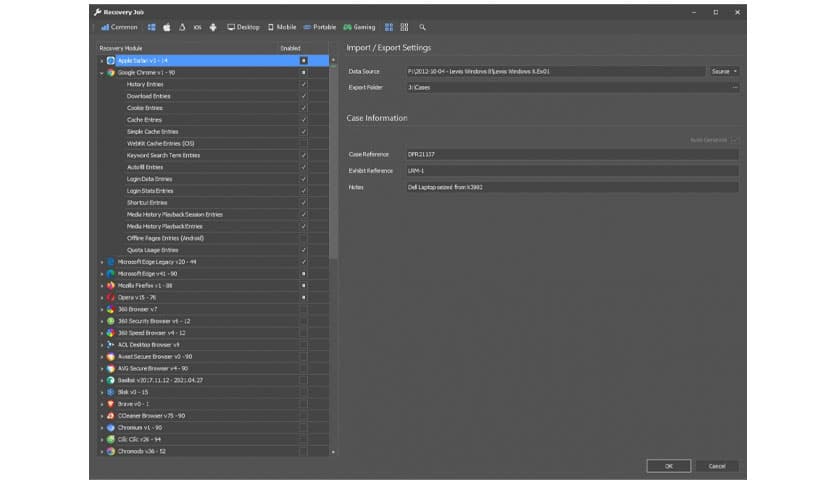Click the Google Chrome browser icon
836x484 pixels.
pos(111,72)
